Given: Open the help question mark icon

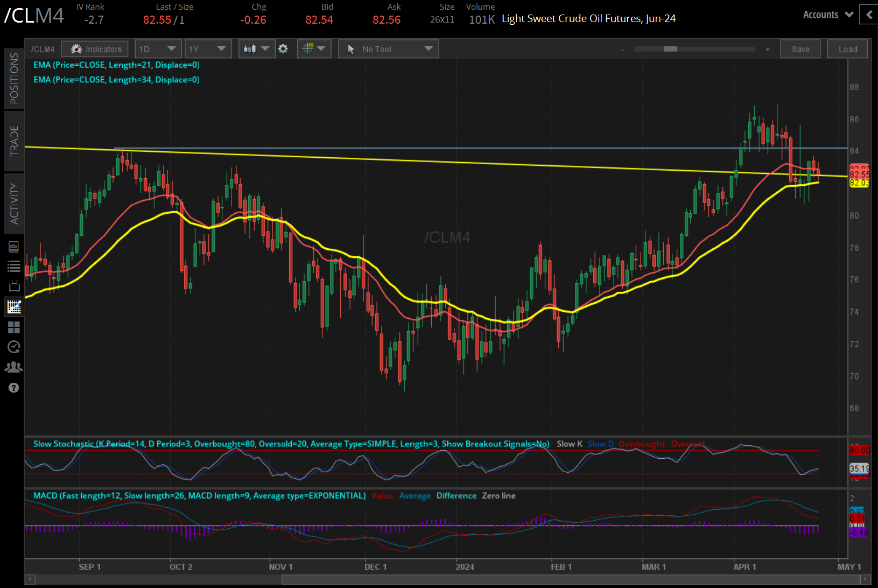Looking at the screenshot, I should (x=13, y=388).
